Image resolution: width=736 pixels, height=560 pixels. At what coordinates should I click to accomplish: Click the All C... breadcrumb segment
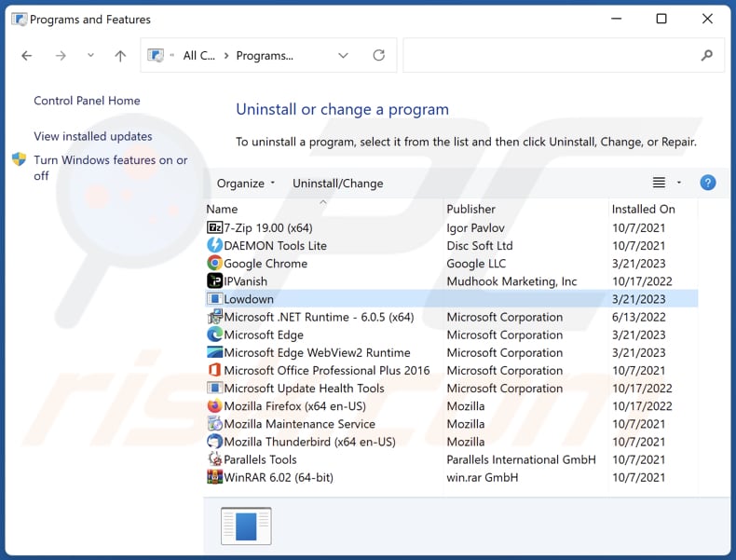(x=199, y=55)
